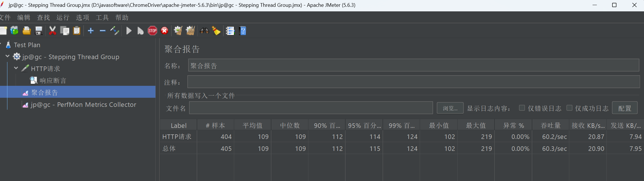Open the 运行 menu
The height and width of the screenshot is (181, 644).
point(63,18)
